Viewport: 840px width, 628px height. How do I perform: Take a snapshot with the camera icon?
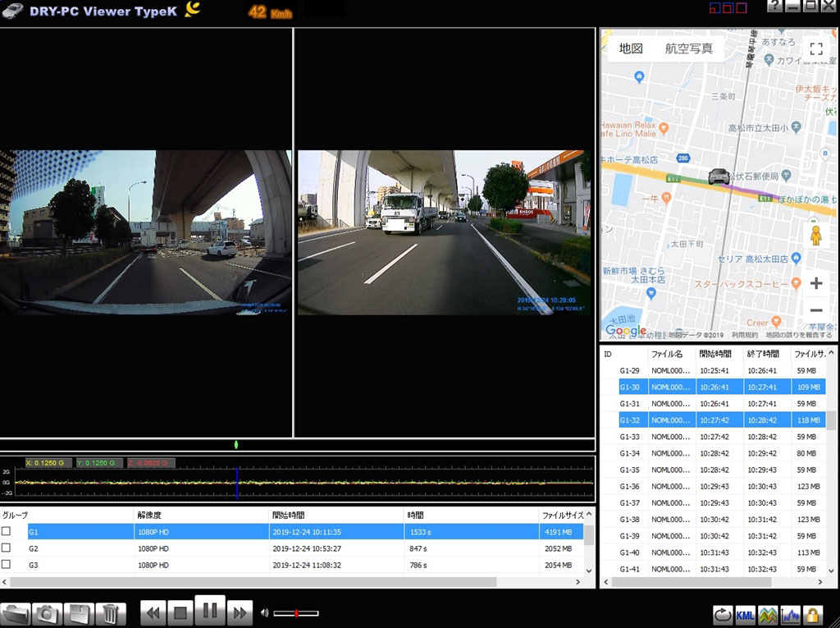[x=47, y=613]
